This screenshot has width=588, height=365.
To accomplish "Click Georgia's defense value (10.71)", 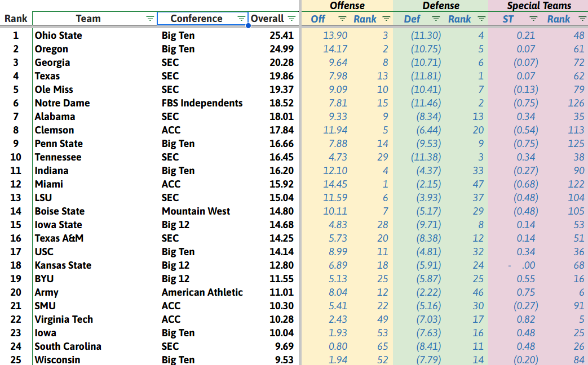I will click(x=426, y=63).
